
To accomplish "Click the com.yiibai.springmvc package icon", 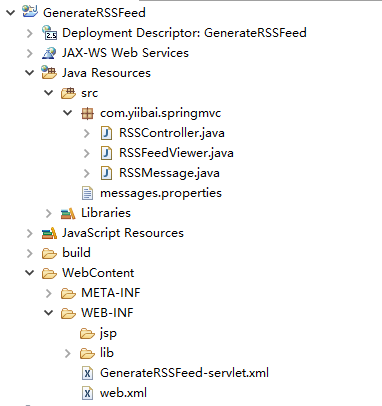I will point(87,113).
